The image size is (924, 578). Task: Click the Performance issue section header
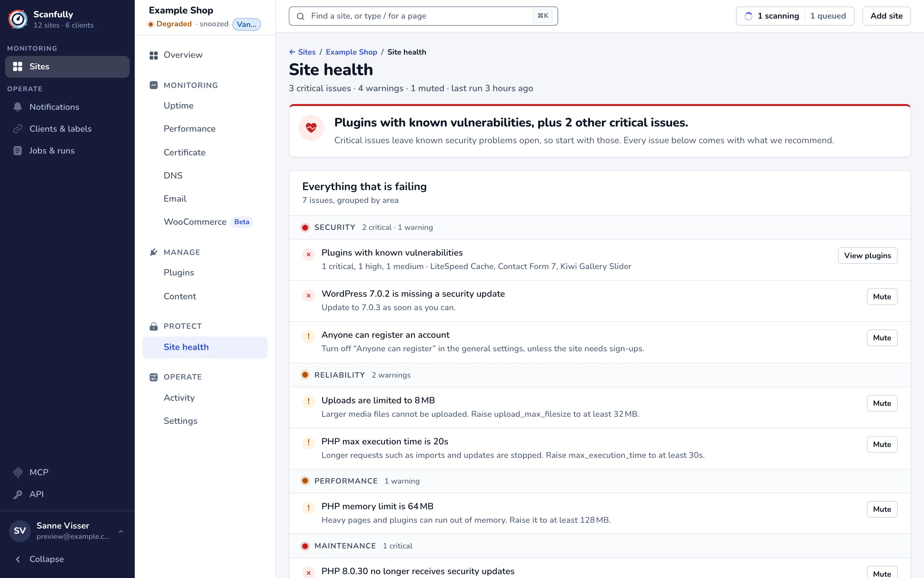[x=599, y=481]
